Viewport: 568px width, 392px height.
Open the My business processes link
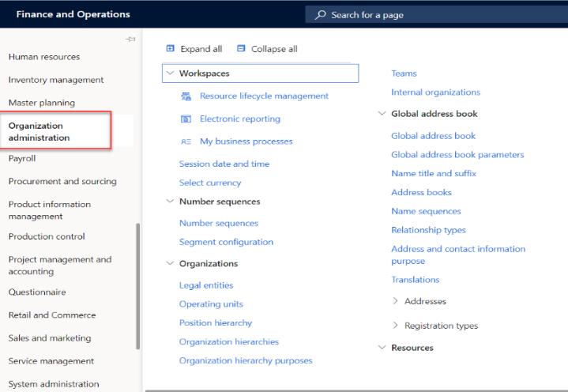pyautogui.click(x=246, y=141)
